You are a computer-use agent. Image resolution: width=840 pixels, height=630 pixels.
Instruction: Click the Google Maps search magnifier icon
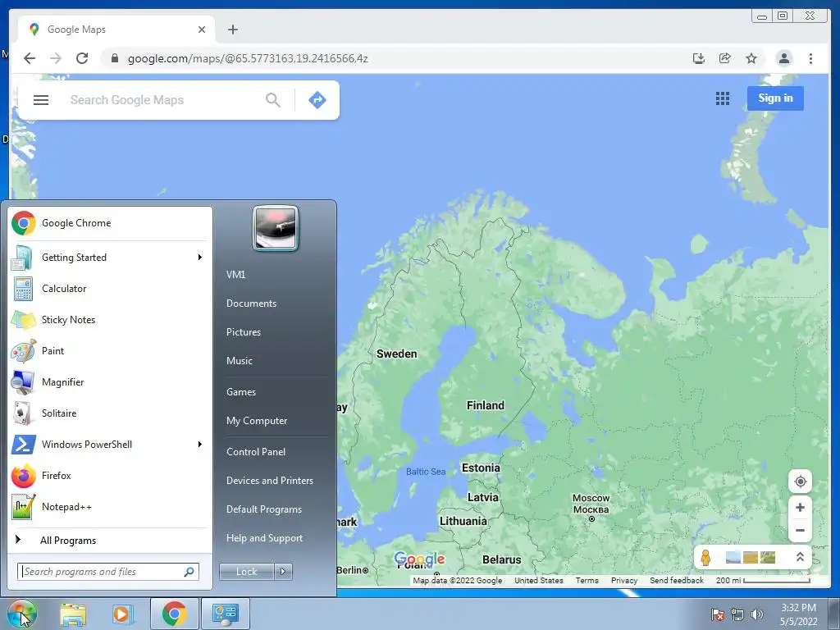click(272, 100)
